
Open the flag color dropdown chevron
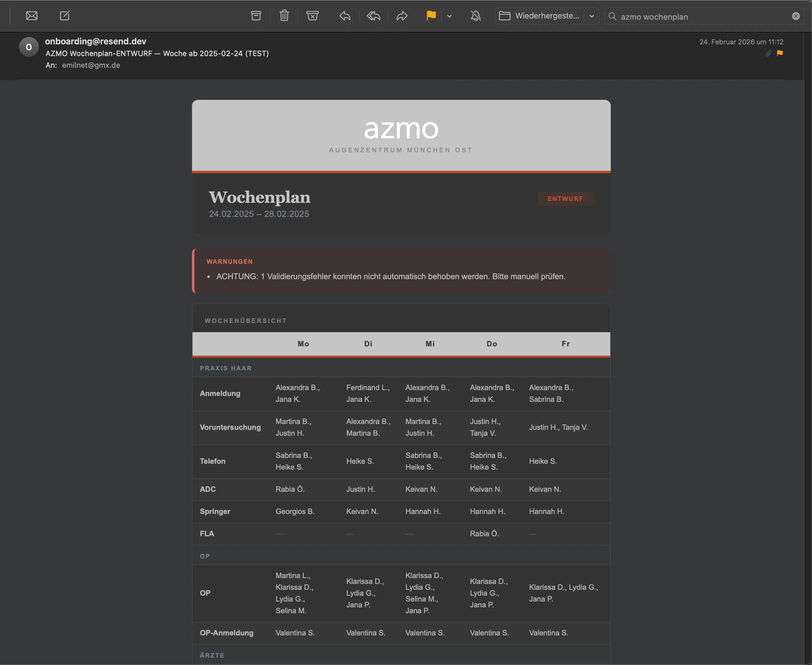pyautogui.click(x=449, y=16)
